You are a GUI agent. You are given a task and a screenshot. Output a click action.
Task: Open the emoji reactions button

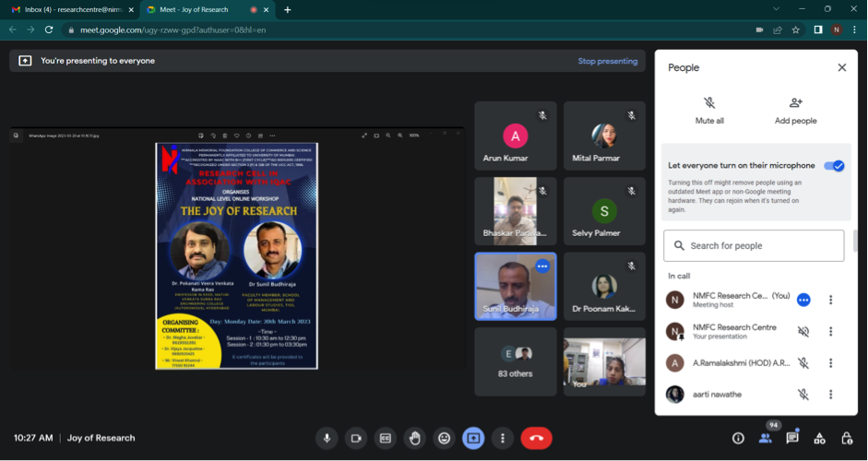click(444, 438)
